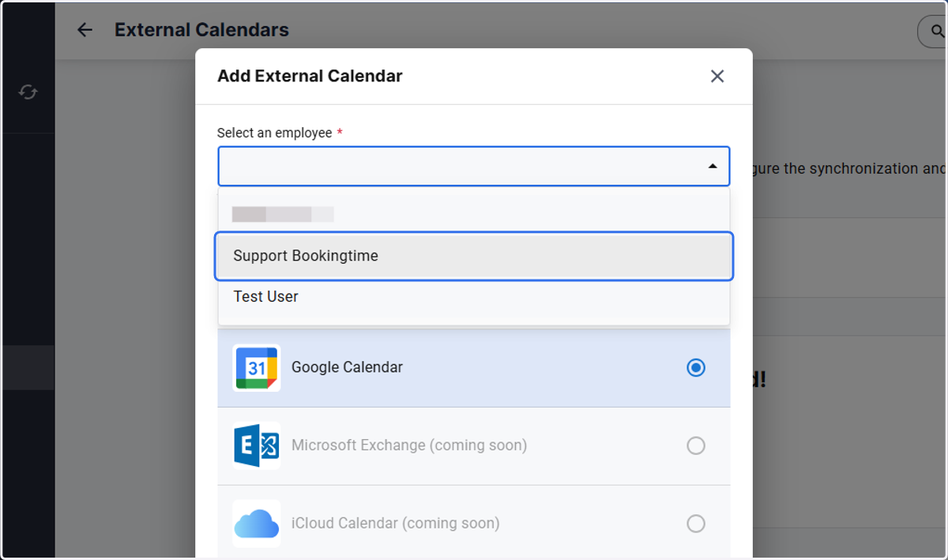Click the sync icon in the sidebar
948x560 pixels.
coord(28,92)
